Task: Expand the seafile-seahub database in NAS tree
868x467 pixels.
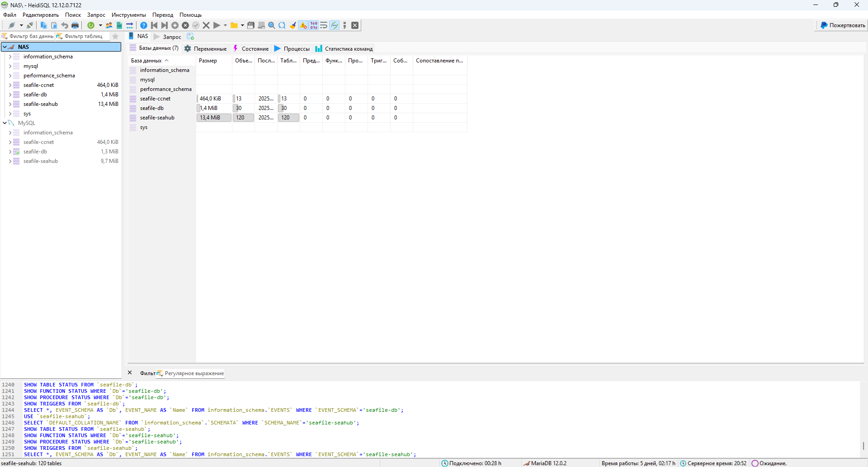Action: pyautogui.click(x=10, y=104)
